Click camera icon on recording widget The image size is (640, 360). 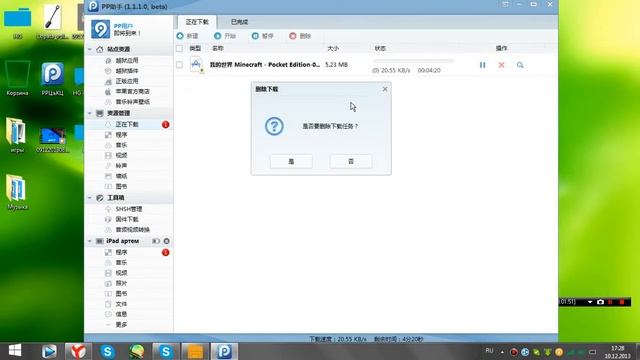coord(600,302)
